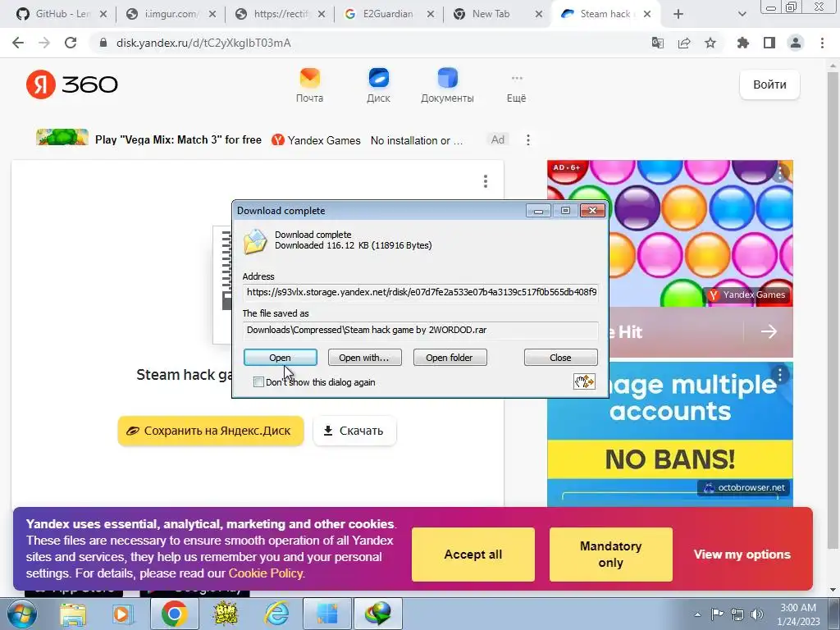Open Yandex Почта mail icon
This screenshot has height=630, width=840.
tap(309, 85)
